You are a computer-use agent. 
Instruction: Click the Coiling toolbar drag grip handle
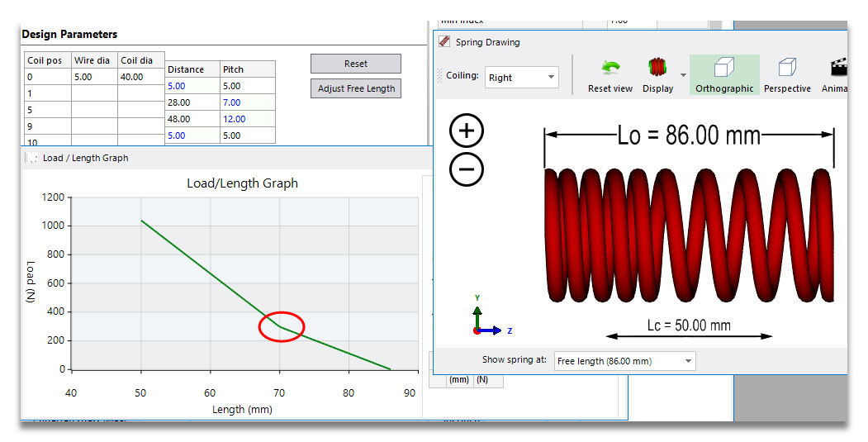coord(440,75)
